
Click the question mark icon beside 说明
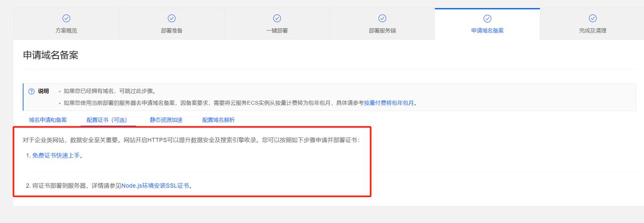(31, 91)
